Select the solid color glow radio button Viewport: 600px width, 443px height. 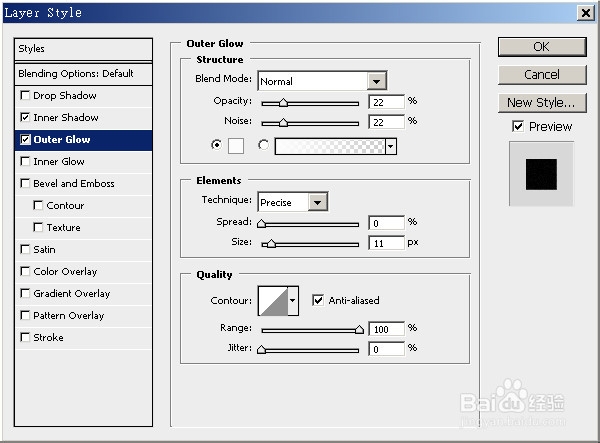click(217, 145)
